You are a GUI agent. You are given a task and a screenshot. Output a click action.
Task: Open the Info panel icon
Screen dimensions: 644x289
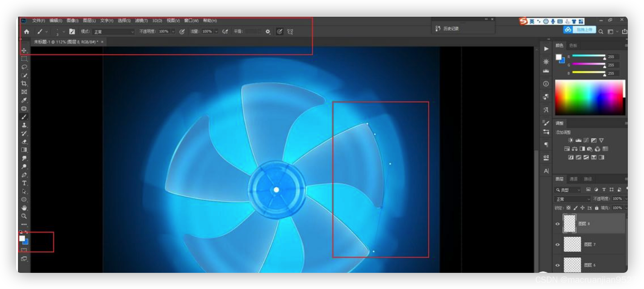click(546, 84)
